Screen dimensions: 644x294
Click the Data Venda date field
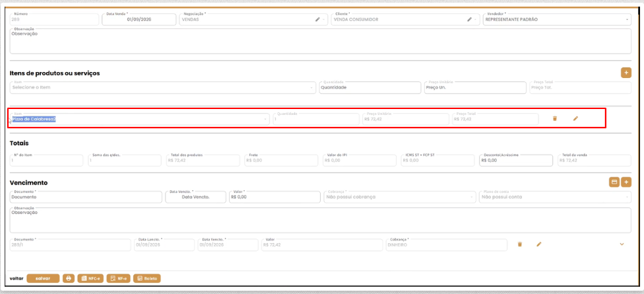point(139,19)
